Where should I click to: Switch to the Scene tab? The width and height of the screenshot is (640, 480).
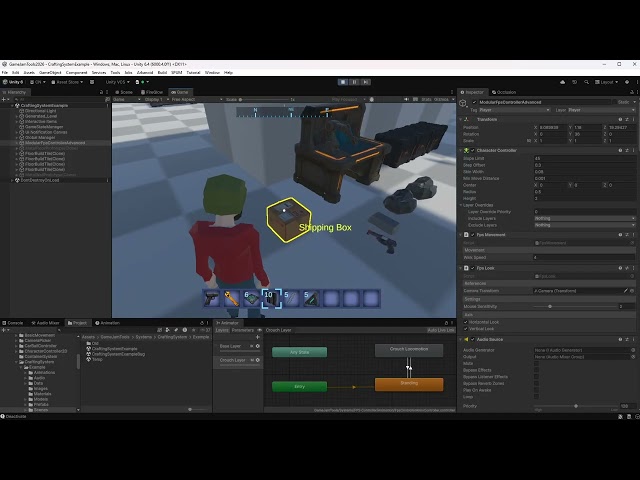(124, 92)
